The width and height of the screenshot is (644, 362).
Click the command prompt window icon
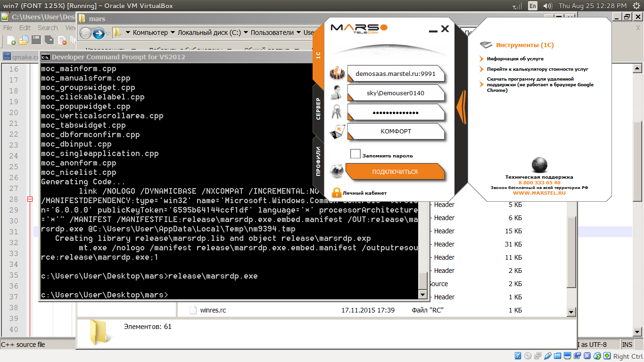pos(46,57)
